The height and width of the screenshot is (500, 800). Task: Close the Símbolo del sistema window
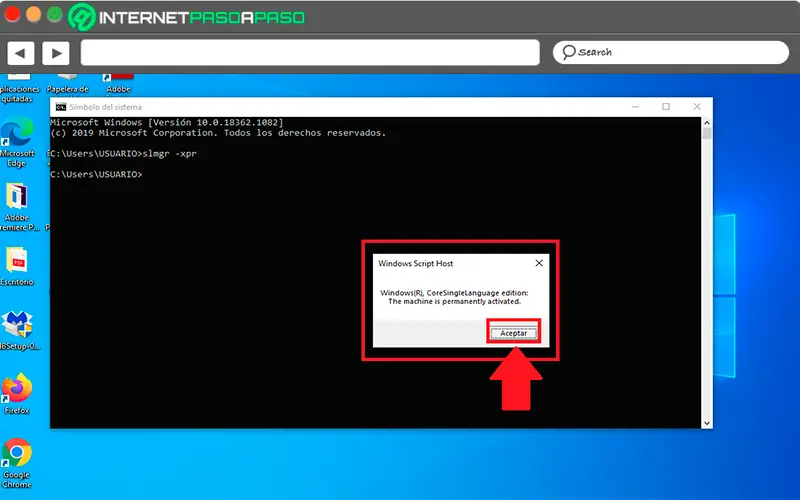(697, 107)
